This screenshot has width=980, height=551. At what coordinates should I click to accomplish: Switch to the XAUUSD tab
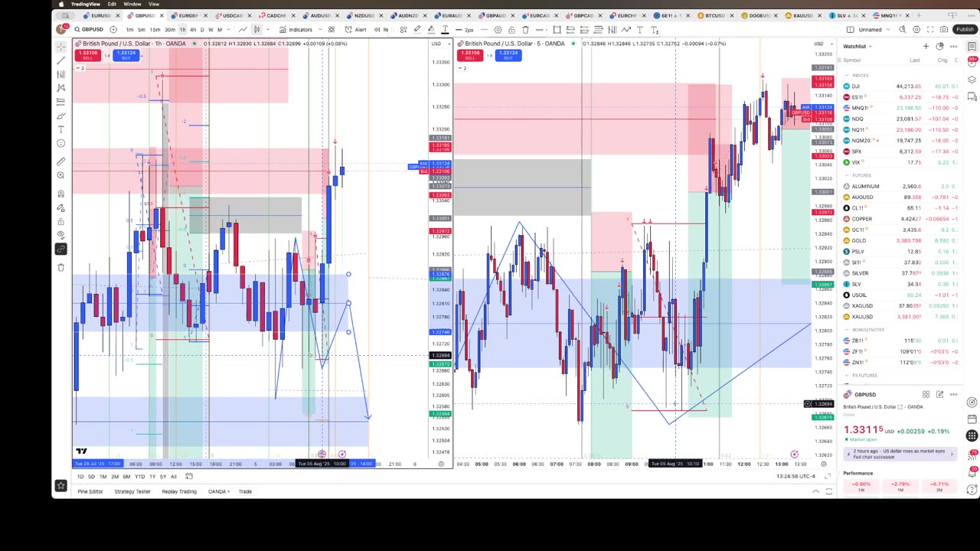[x=802, y=16]
